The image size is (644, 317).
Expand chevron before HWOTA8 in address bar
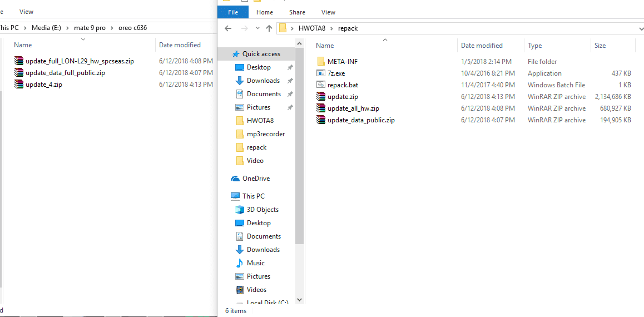(x=292, y=28)
